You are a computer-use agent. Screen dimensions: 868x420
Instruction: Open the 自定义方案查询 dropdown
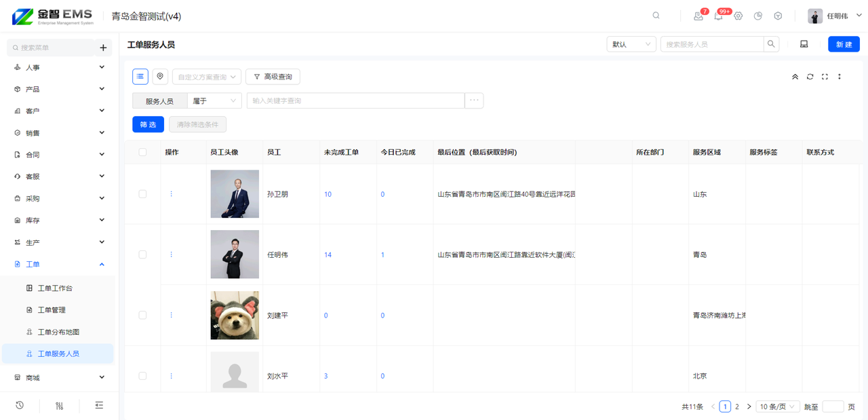click(207, 77)
